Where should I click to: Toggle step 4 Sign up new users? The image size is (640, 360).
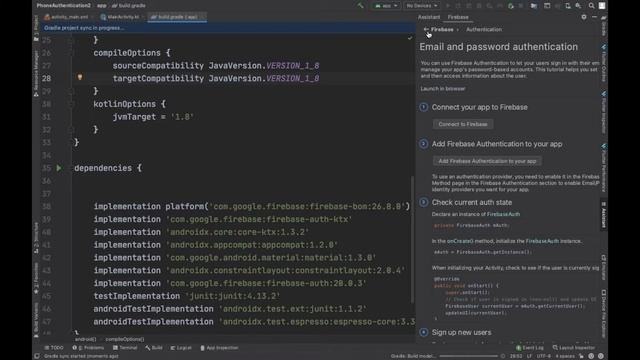pyautogui.click(x=424, y=332)
